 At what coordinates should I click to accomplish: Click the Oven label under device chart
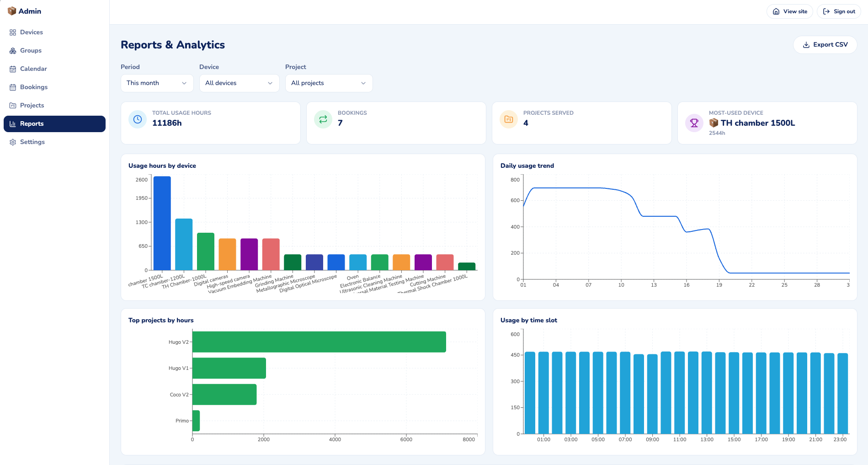[x=353, y=277]
